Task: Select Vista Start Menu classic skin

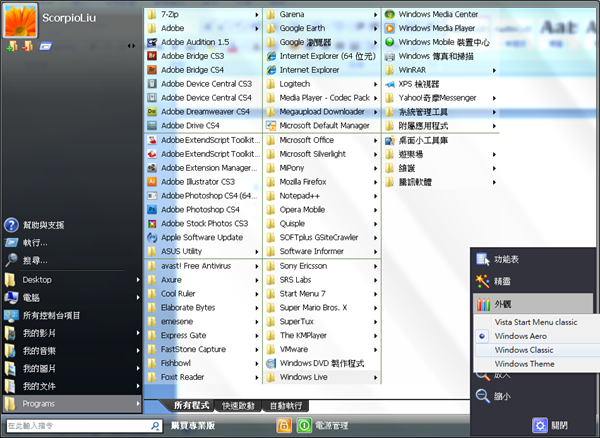Action: (537, 322)
